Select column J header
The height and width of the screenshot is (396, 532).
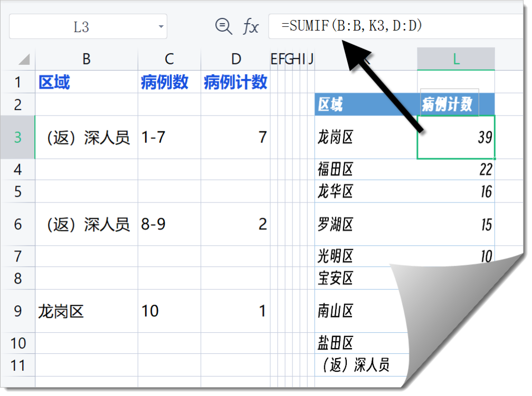tap(311, 60)
